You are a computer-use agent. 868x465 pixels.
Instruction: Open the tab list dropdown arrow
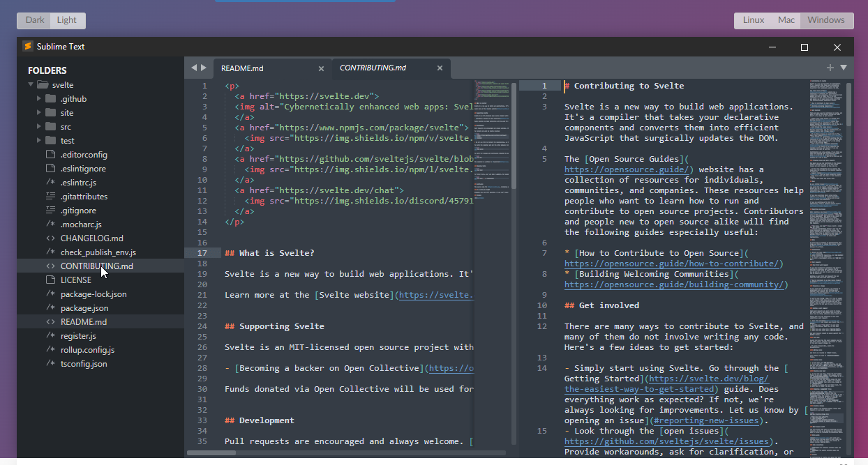tap(844, 68)
